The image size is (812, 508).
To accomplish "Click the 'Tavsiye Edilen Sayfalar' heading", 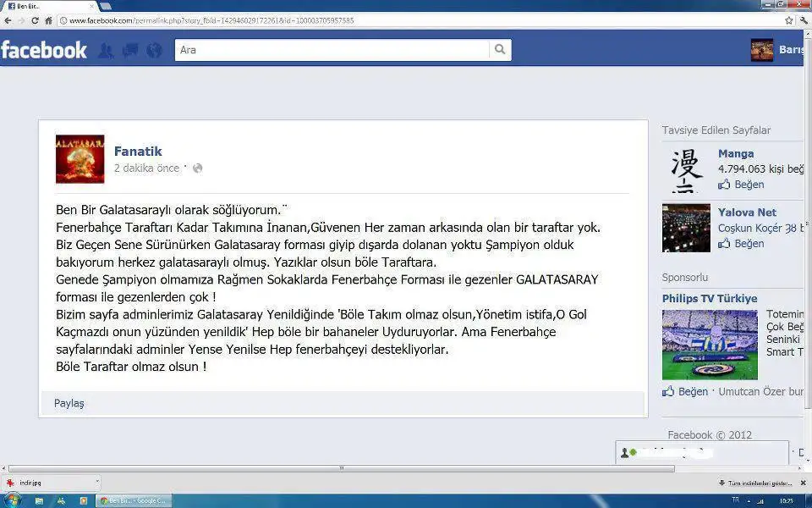I will (x=716, y=130).
